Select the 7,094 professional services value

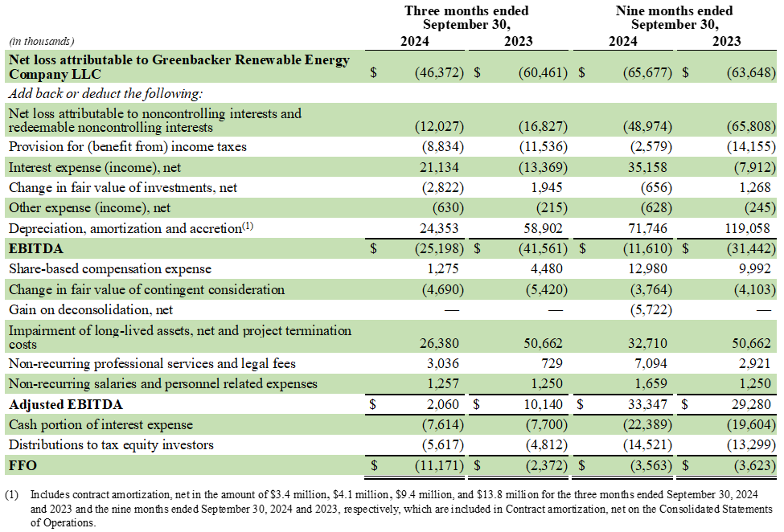(x=651, y=364)
